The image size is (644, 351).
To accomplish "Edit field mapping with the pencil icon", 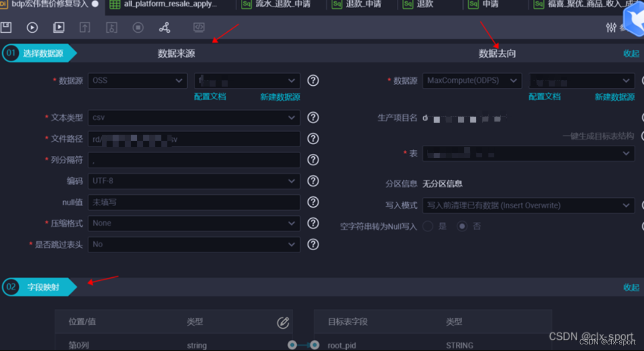I will [283, 322].
